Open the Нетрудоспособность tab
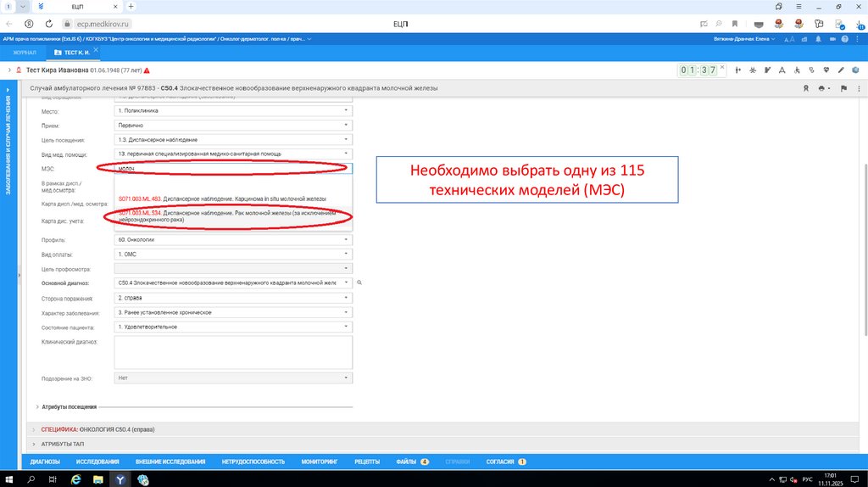The image size is (868, 487). (253, 462)
